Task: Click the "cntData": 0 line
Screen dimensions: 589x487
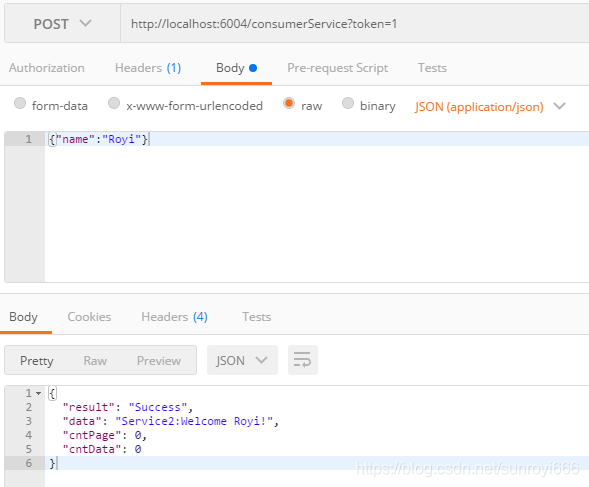Action: click(102, 449)
